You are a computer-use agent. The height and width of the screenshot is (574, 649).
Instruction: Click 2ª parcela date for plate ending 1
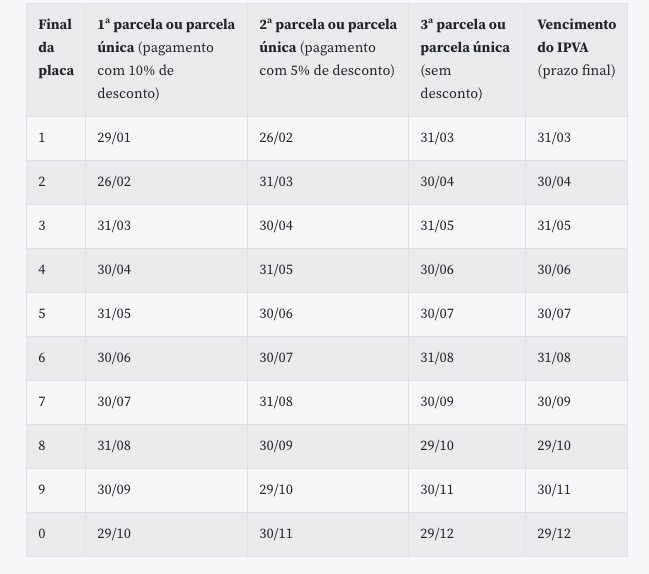276,138
